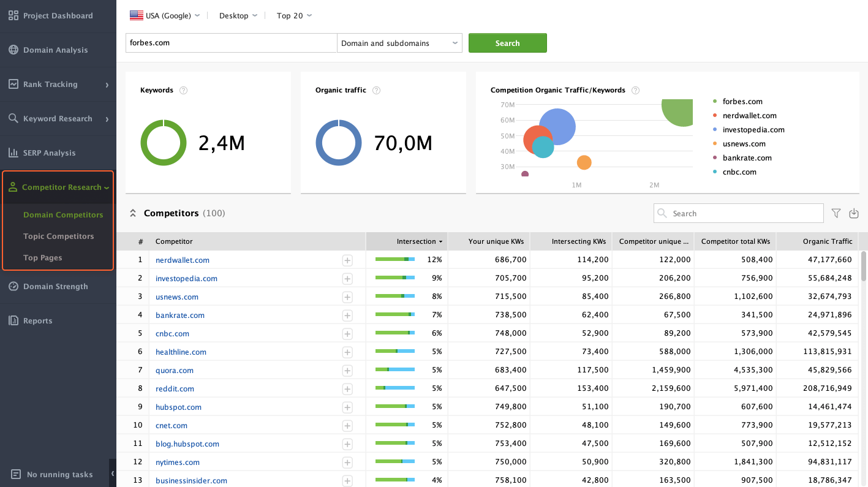The height and width of the screenshot is (487, 868).
Task: Open the nytimes.com competitor link
Action: coord(178,462)
